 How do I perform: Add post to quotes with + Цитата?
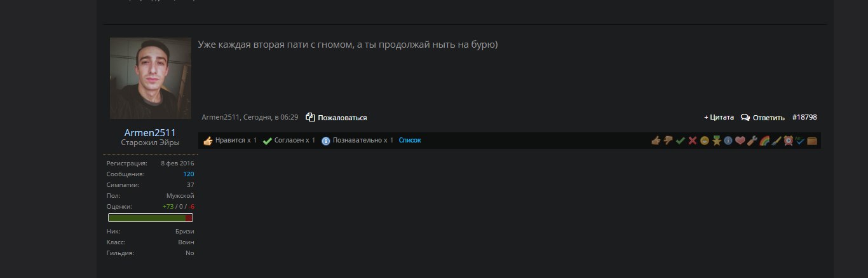pos(719,118)
